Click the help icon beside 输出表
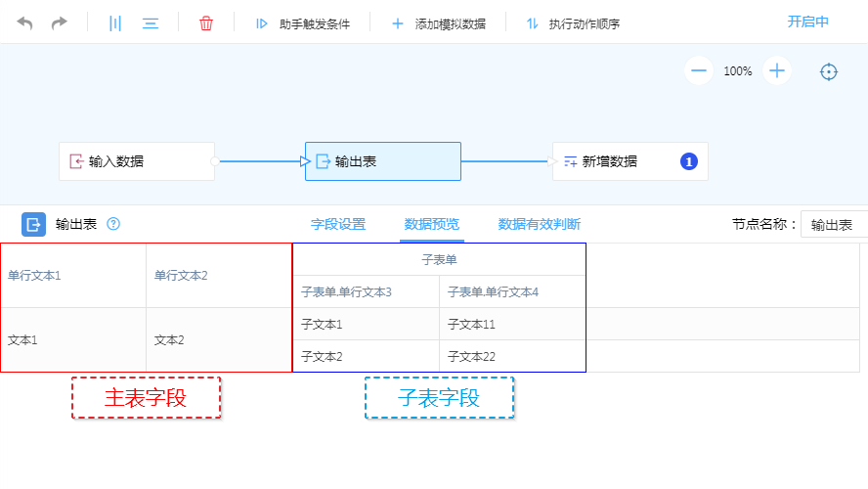The image size is (868, 489). 113,224
